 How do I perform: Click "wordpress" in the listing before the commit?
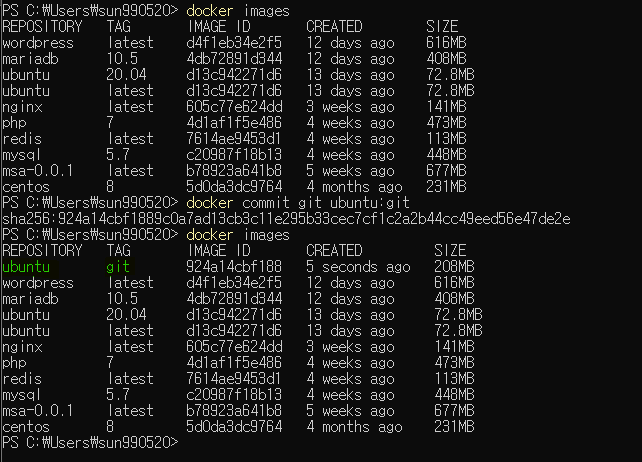pos(38,43)
